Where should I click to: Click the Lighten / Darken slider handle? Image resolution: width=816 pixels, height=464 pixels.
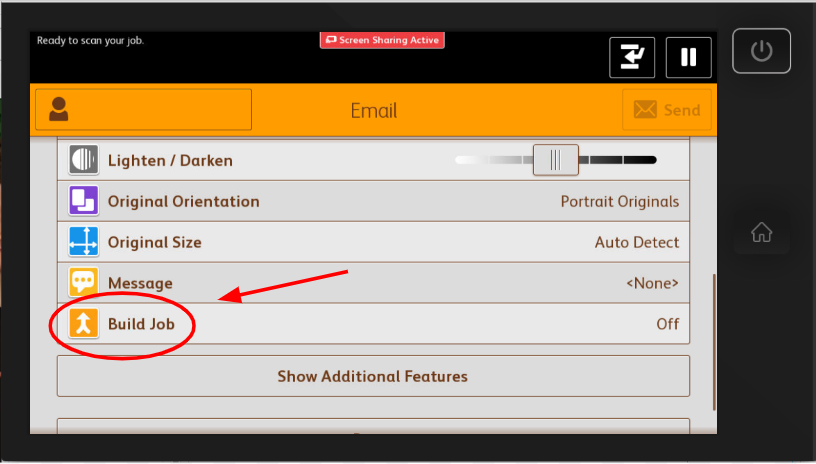coord(555,160)
